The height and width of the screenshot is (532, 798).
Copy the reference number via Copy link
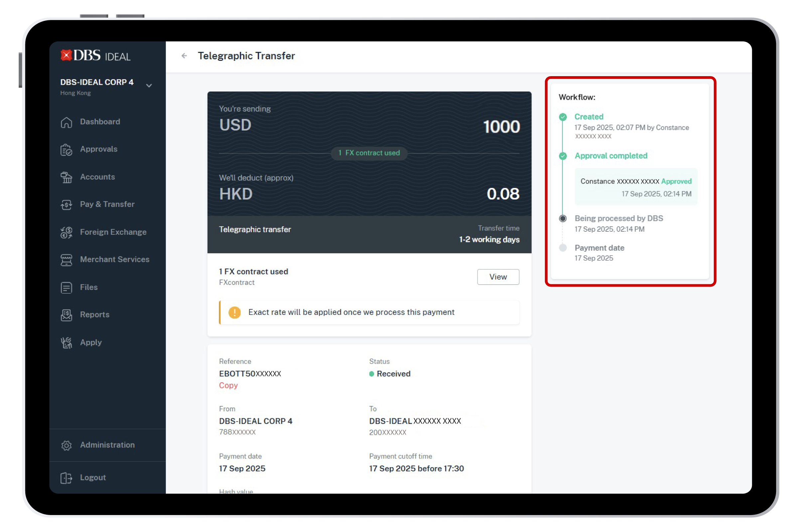point(228,385)
